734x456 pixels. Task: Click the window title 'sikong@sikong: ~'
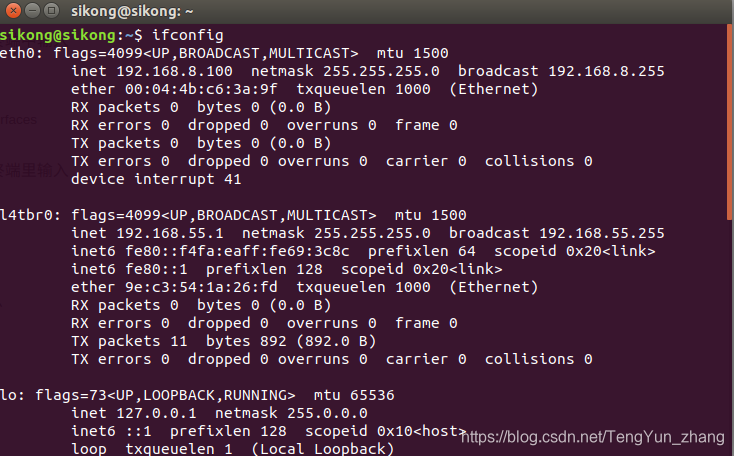point(132,11)
